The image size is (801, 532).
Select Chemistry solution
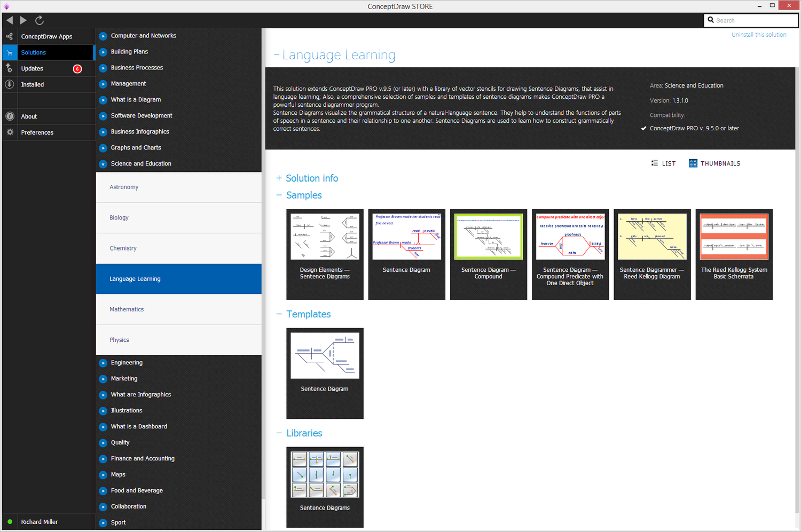(179, 248)
